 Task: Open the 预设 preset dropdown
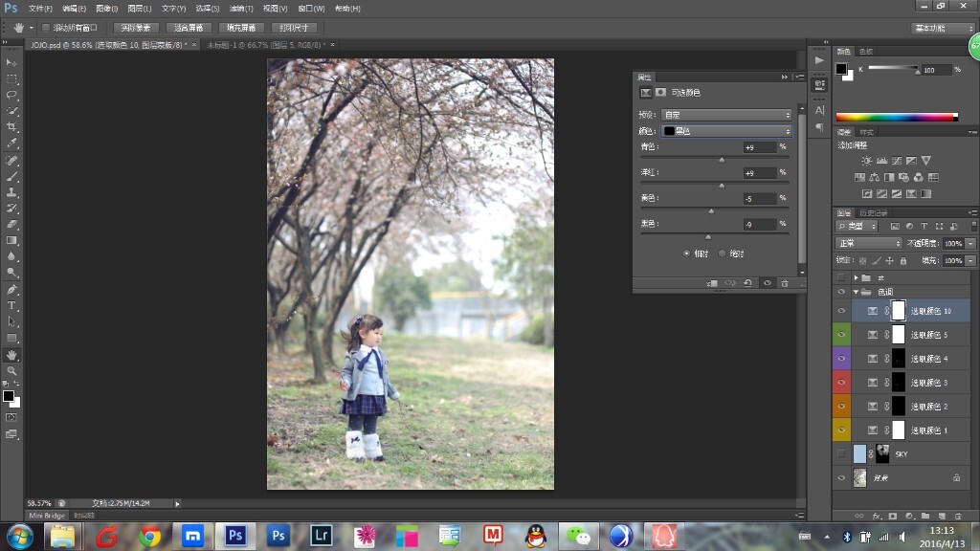coord(726,115)
